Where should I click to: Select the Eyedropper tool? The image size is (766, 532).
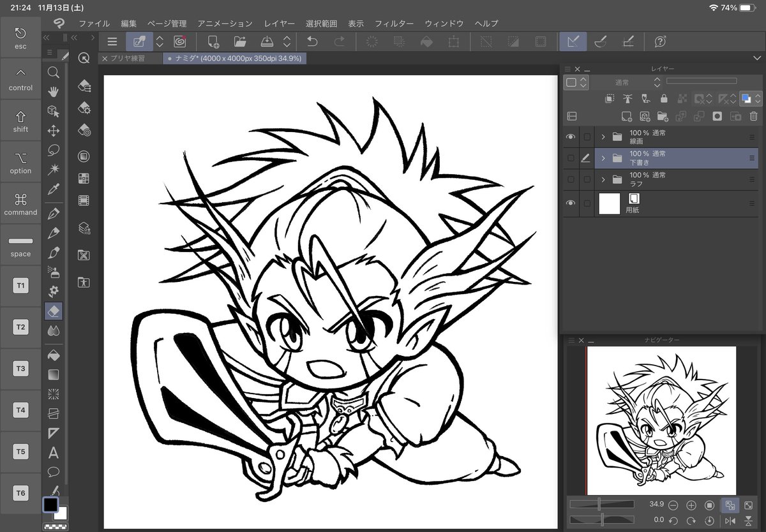[x=54, y=189]
